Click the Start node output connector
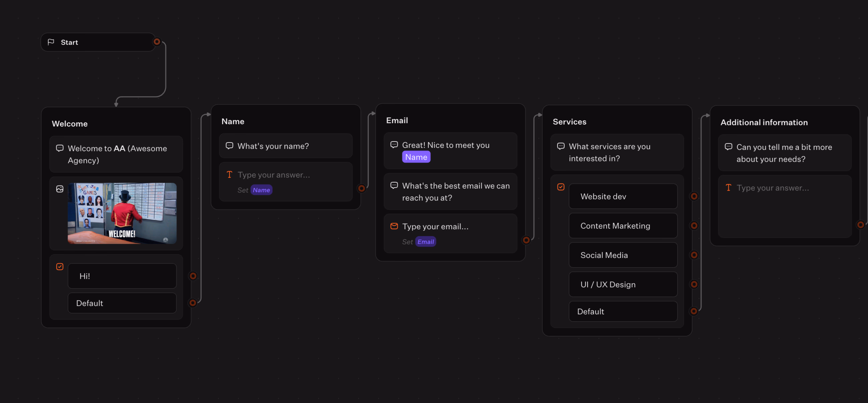 coord(157,42)
